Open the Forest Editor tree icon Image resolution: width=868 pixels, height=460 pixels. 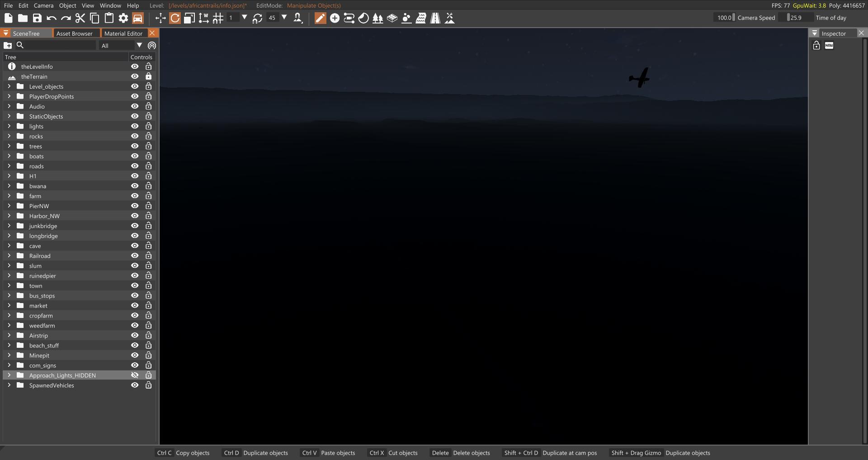pos(377,18)
